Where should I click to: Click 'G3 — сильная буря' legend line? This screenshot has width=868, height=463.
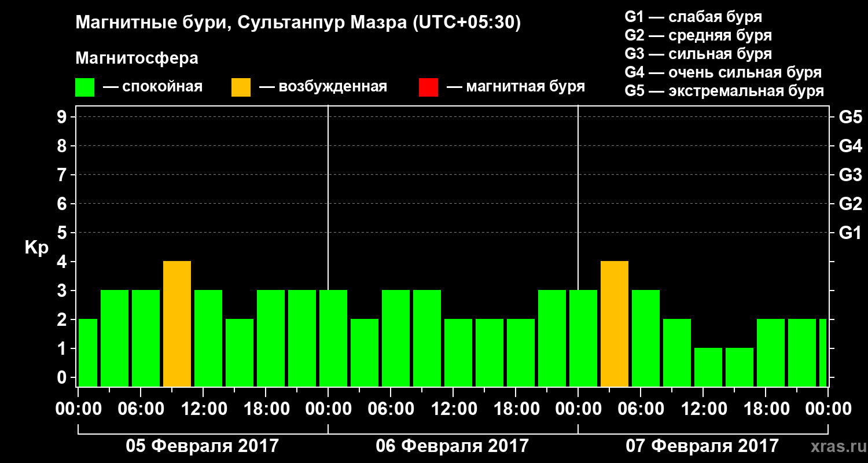pyautogui.click(x=698, y=54)
